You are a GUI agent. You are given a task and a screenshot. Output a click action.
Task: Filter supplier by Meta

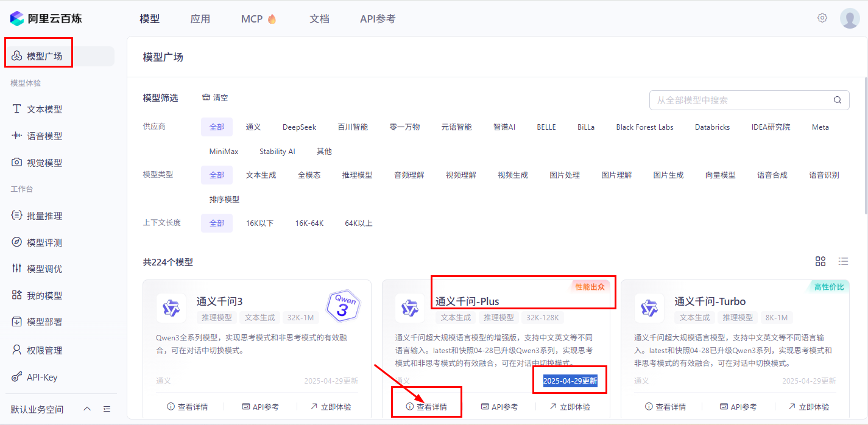coord(820,127)
